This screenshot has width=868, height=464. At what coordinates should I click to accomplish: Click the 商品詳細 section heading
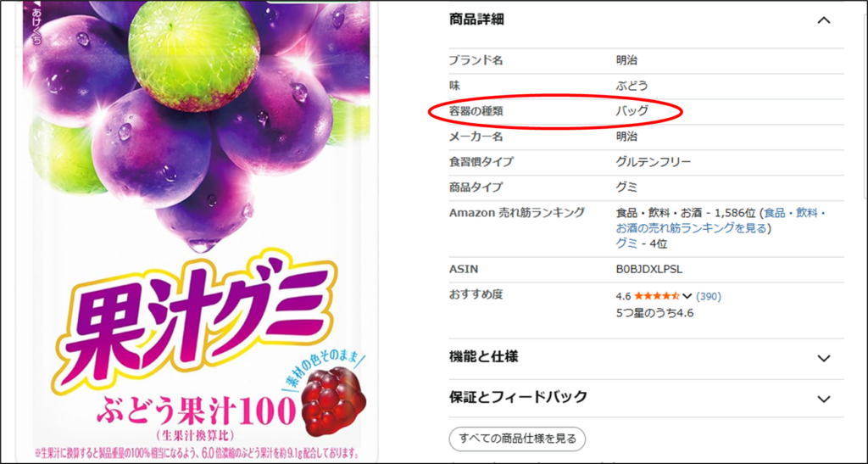tap(476, 20)
